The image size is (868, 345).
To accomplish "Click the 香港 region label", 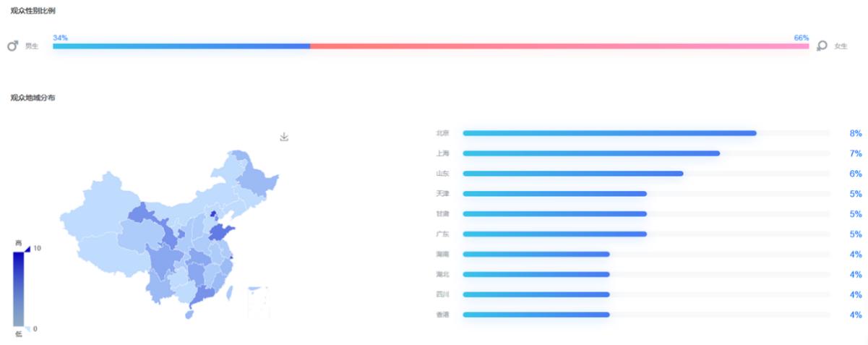I will [442, 315].
